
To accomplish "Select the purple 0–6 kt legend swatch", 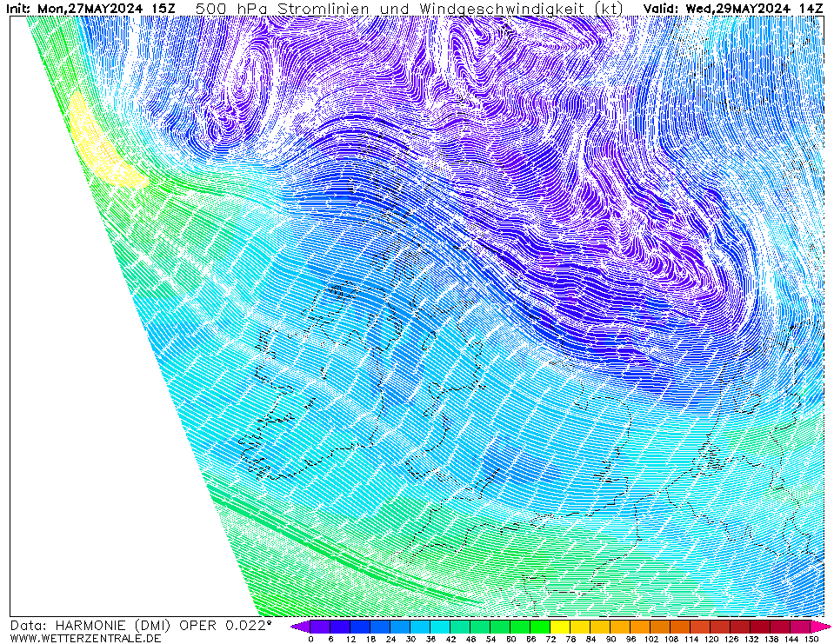I will click(320, 627).
